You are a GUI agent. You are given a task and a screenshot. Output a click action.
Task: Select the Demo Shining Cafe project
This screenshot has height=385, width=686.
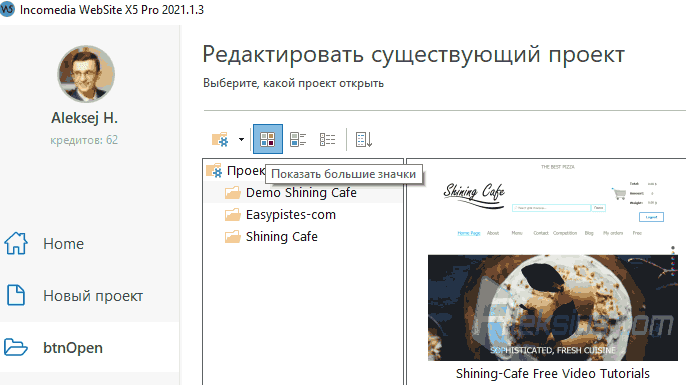[x=301, y=192]
